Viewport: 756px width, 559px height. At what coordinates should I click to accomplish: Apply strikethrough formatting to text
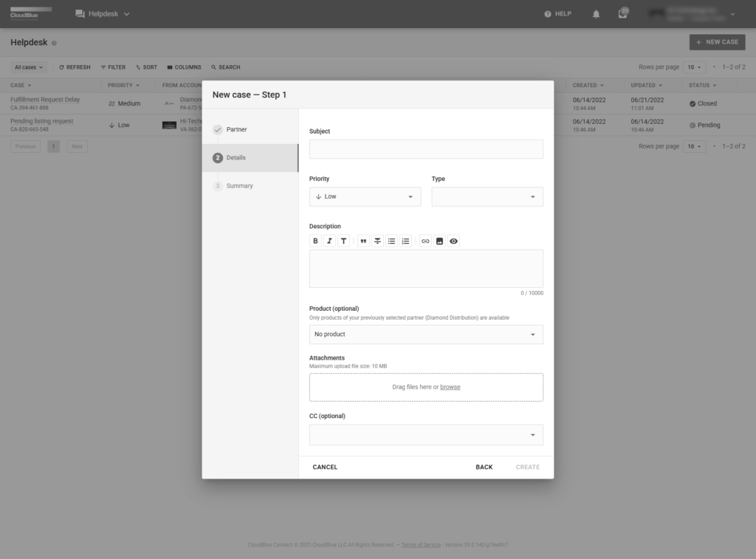(x=377, y=241)
